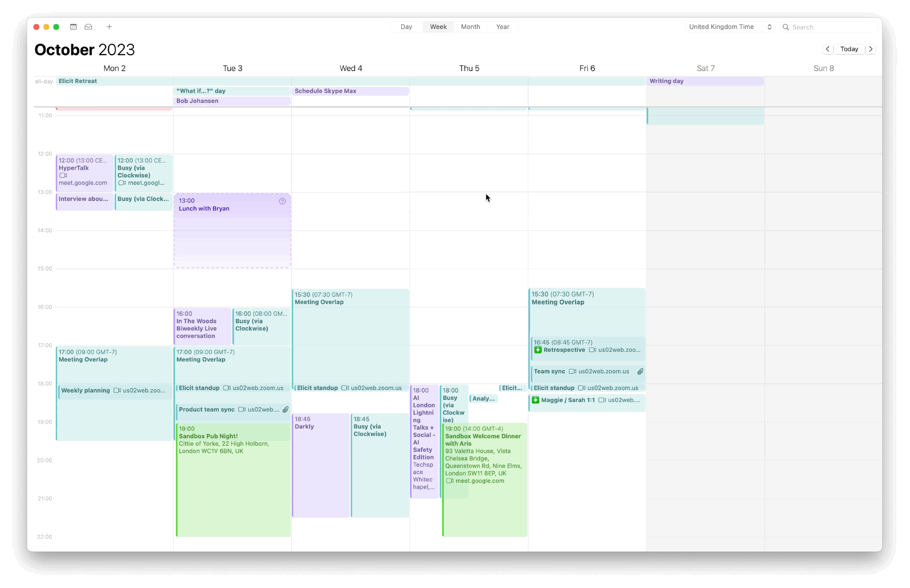The image size is (910, 588).
Task: Click the back navigation arrow
Action: [x=828, y=48]
